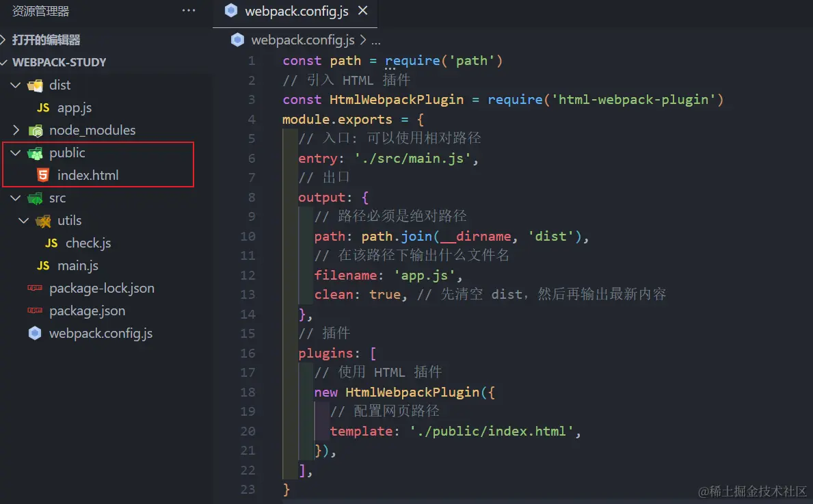Collapse the src folder chevron

tap(16, 198)
